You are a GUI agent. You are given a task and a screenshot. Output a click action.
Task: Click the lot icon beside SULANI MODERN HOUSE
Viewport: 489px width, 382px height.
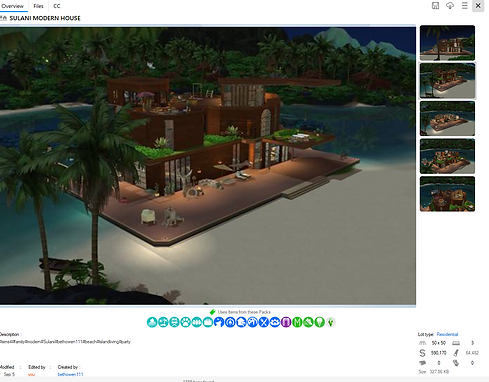tap(3, 18)
